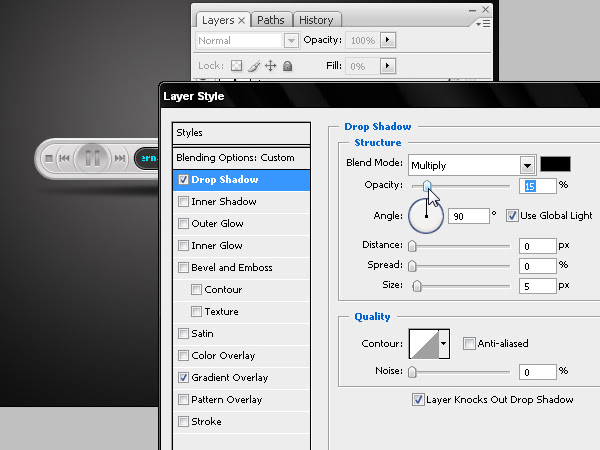This screenshot has height=450, width=600.
Task: Click the lock transparent pixels icon
Action: pos(236,66)
